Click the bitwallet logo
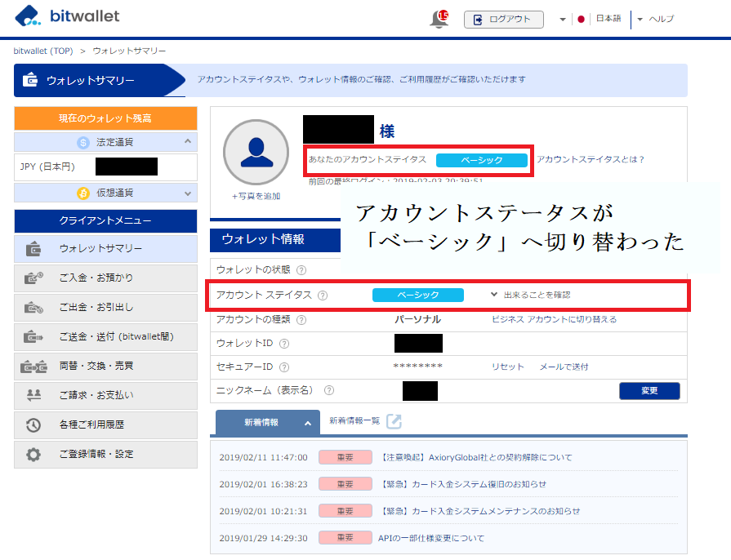The image size is (731, 560). coord(67,16)
